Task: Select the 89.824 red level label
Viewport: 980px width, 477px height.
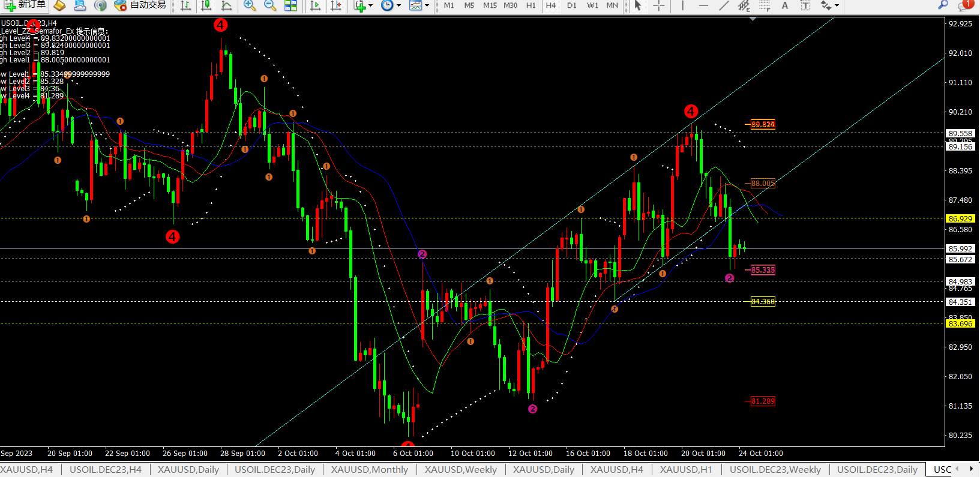Action: point(763,125)
